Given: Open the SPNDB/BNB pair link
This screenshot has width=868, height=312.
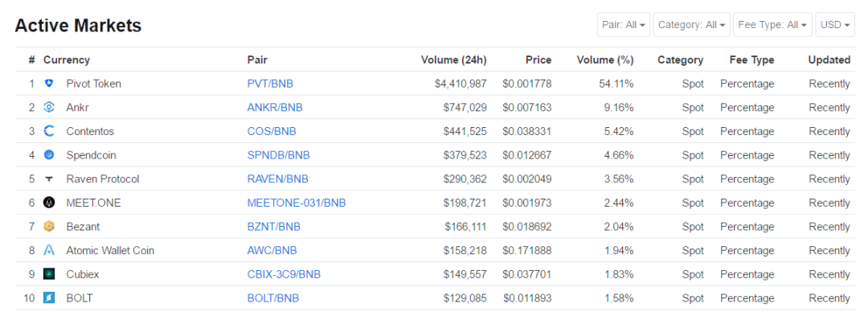Looking at the screenshot, I should click(278, 155).
